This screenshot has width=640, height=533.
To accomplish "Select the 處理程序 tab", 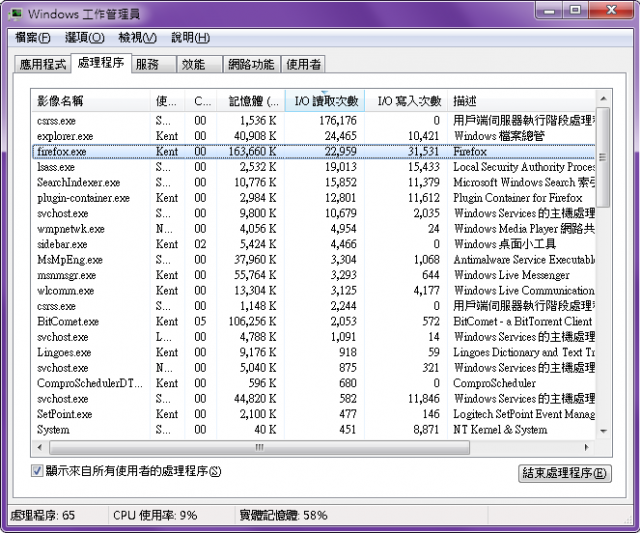I will (101, 63).
